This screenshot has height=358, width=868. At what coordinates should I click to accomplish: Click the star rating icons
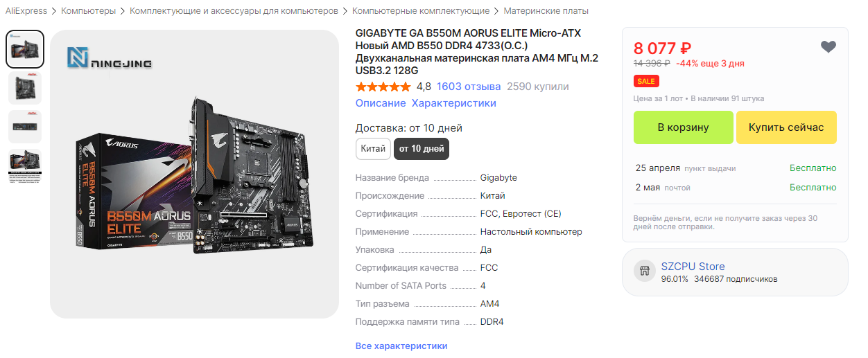pyautogui.click(x=383, y=87)
